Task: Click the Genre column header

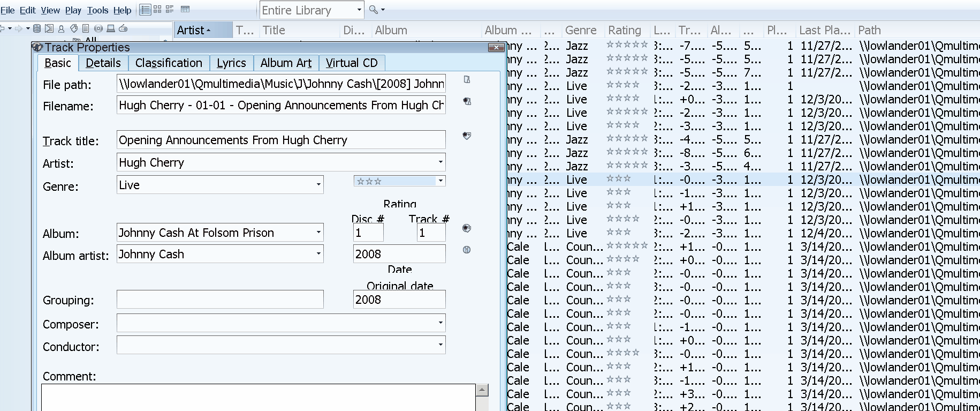Action: (581, 31)
